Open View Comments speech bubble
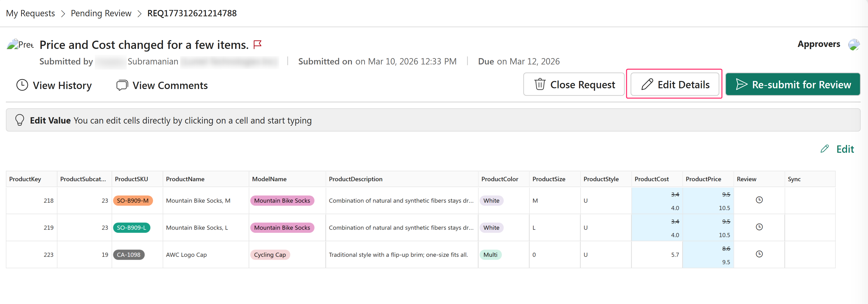The image size is (868, 304). tap(122, 85)
